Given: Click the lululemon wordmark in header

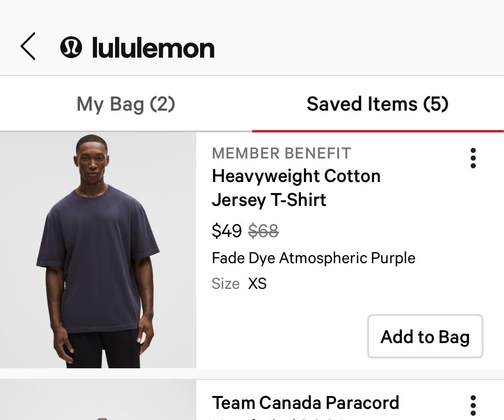Looking at the screenshot, I should pos(153,48).
